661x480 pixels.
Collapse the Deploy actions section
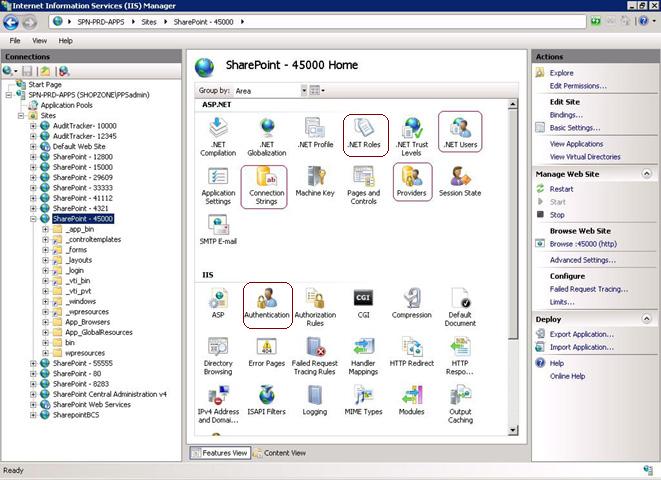646,319
